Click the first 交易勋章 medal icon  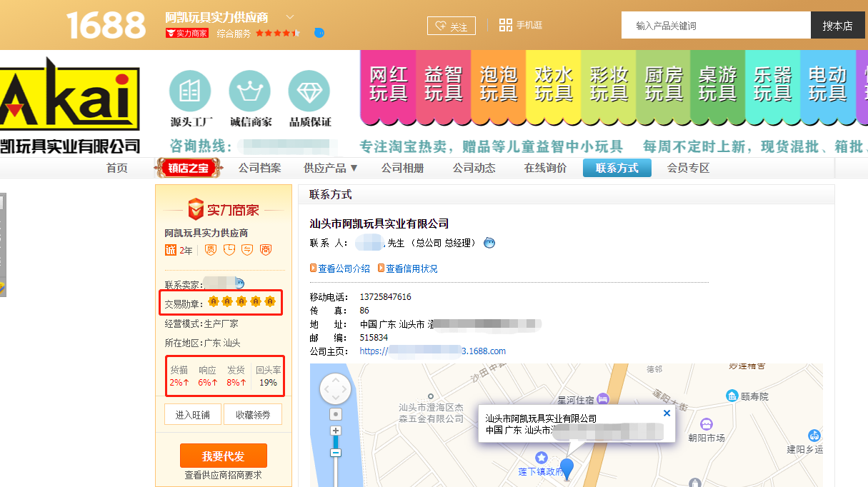(213, 302)
